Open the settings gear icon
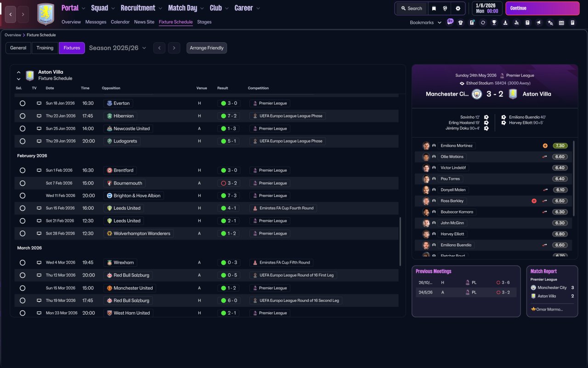The width and height of the screenshot is (588, 368). coord(458,8)
